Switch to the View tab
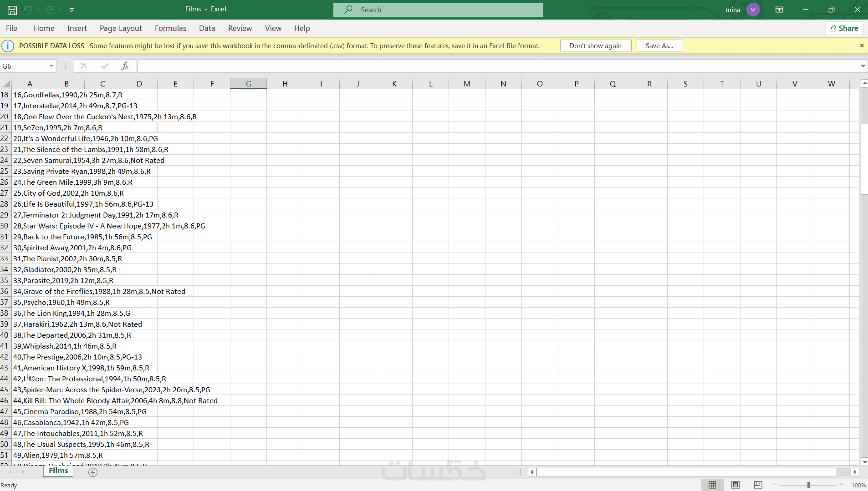The image size is (868, 491). coord(273,28)
